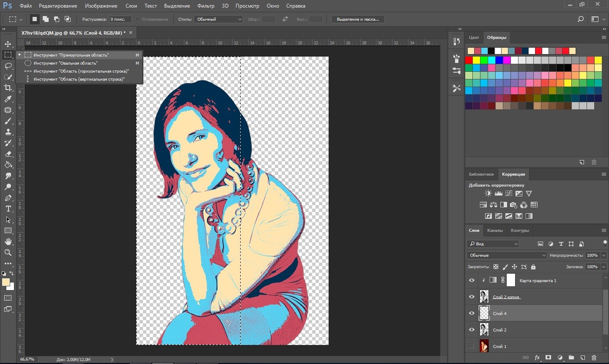Select the Zoom tool
This screenshot has height=364, width=609.
click(x=8, y=252)
